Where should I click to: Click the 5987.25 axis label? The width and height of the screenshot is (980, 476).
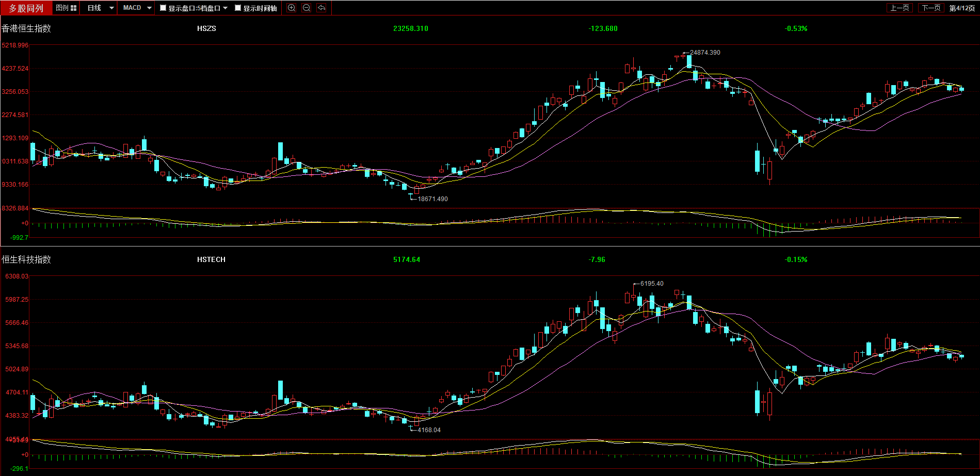click(x=17, y=300)
